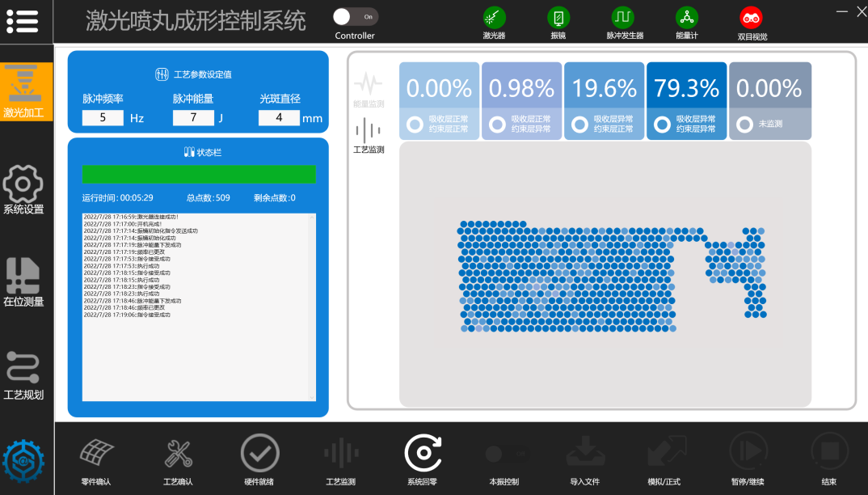Open the 系统设置 system settings tab
The width and height of the screenshot is (868, 495).
[x=23, y=190]
